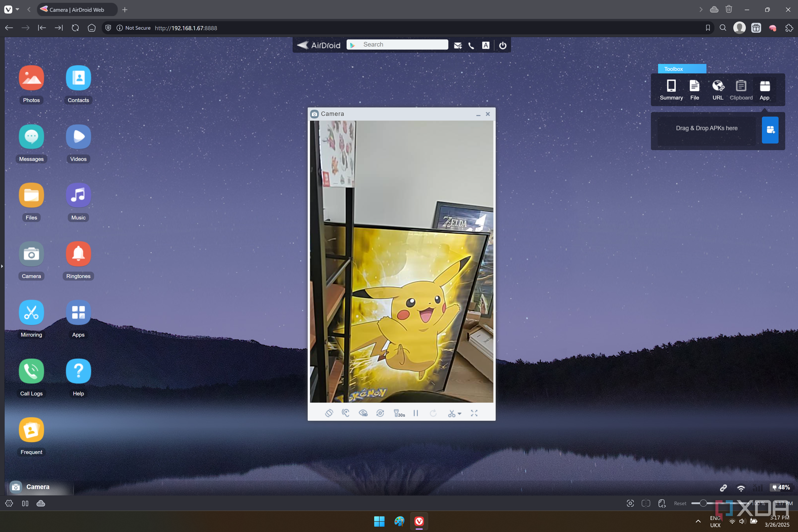Select URL in the Toolbox
Image resolution: width=798 pixels, height=532 pixels.
(718, 90)
